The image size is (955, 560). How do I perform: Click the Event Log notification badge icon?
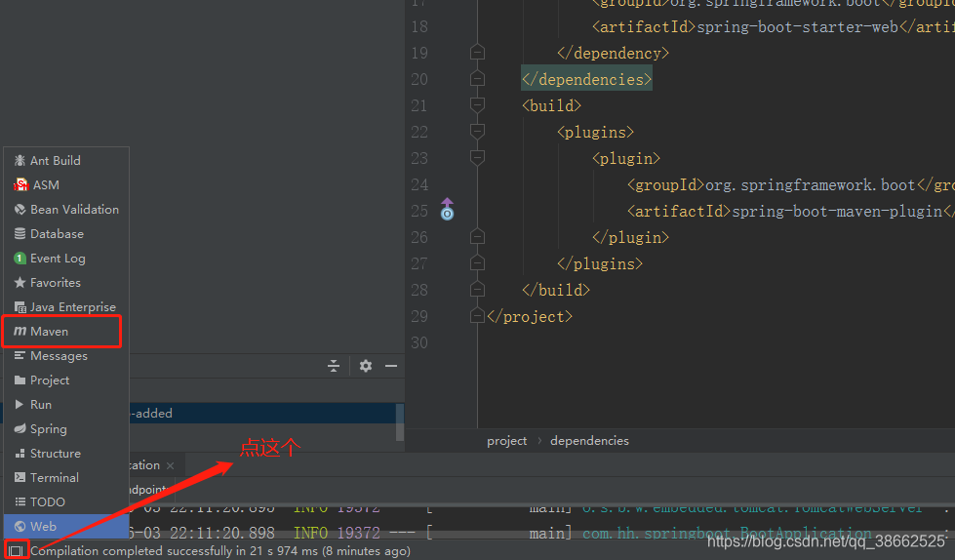pos(20,258)
